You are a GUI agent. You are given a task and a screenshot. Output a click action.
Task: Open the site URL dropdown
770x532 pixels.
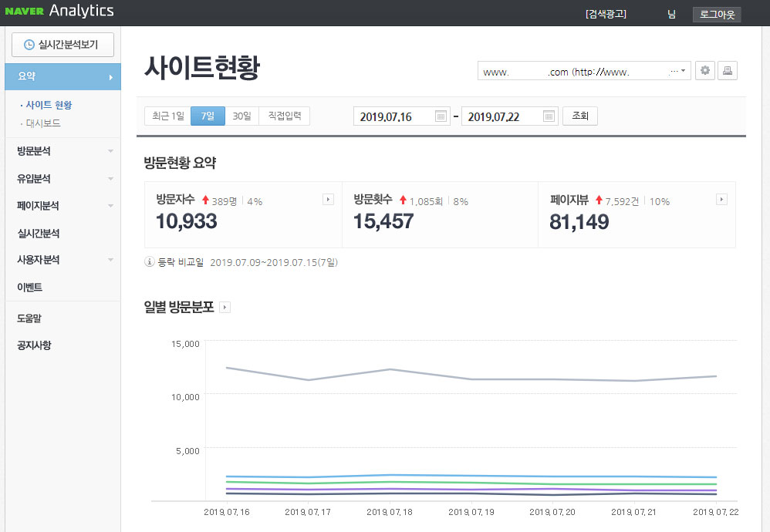583,71
